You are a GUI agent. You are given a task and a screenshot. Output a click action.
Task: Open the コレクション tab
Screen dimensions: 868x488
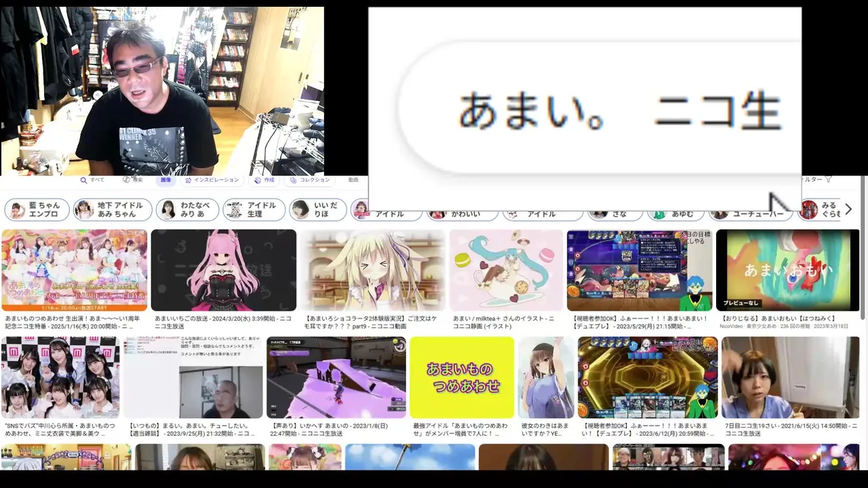click(310, 180)
